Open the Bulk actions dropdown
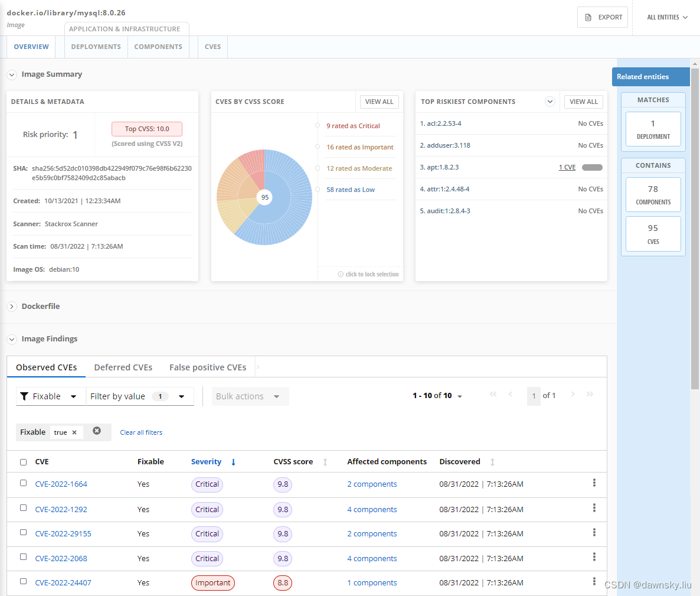700x596 pixels. click(250, 396)
